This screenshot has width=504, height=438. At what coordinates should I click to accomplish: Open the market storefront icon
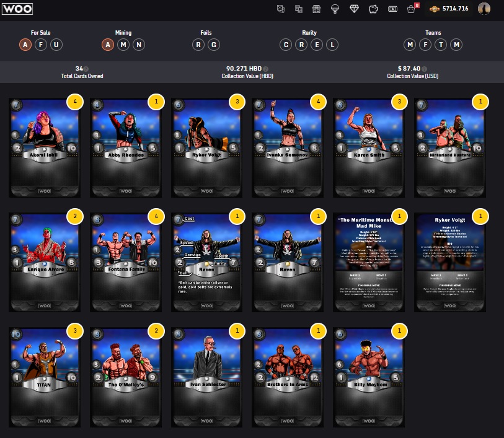tap(317, 9)
